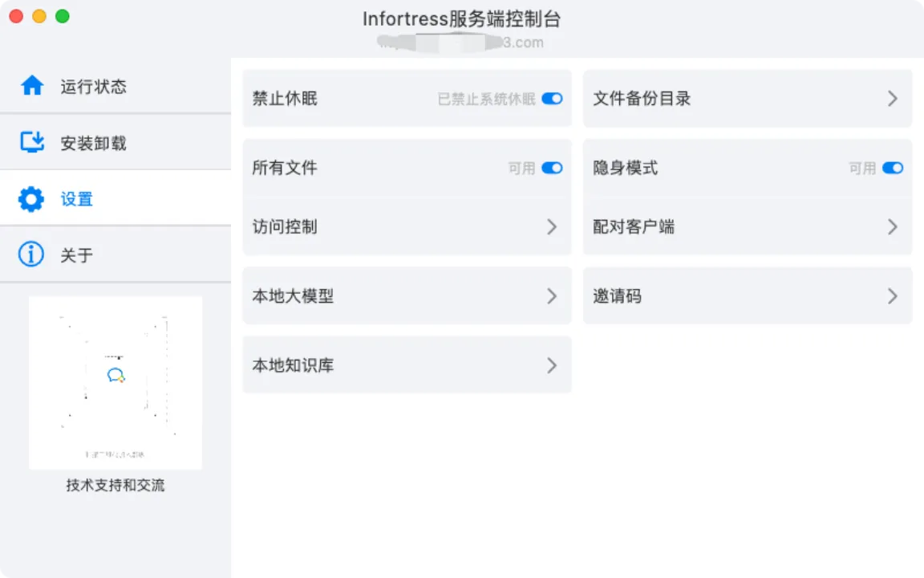Image resolution: width=924 pixels, height=578 pixels.
Task: Disable the 所有文件 switch
Action: tap(552, 168)
